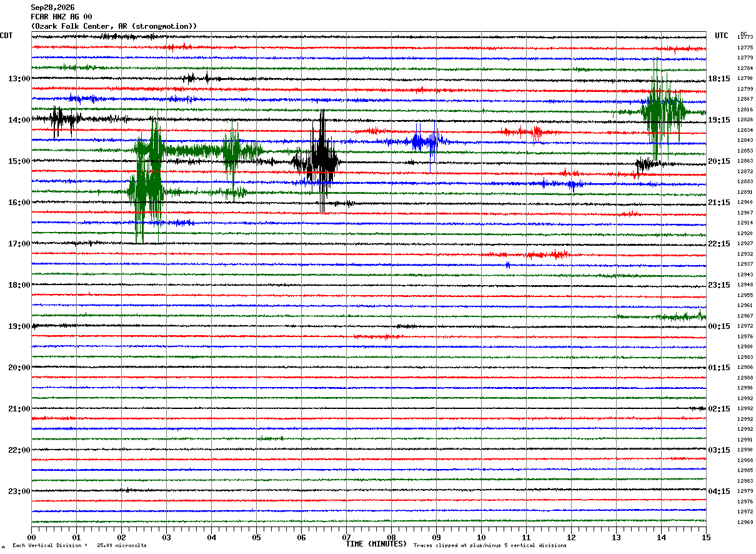Click minute 07 on the bottom axis
Viewport: 756px width, 554px height.
(x=346, y=537)
